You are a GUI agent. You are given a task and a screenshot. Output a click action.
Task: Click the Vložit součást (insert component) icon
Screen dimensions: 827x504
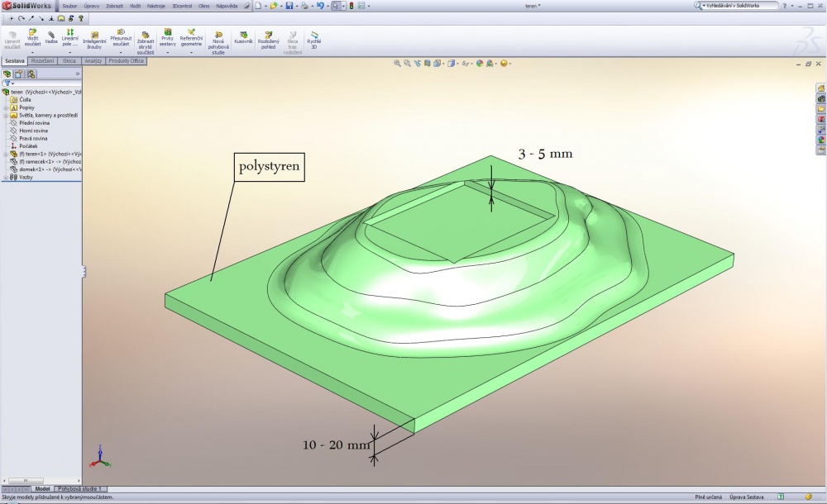[x=33, y=33]
